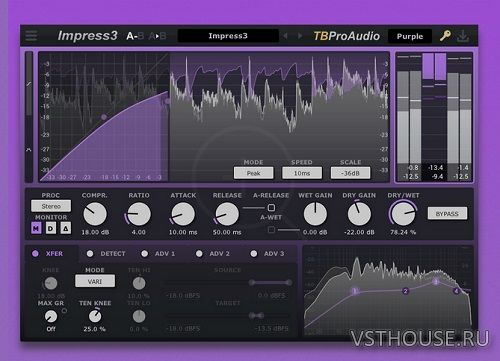This screenshot has width=500, height=361.
Task: Click the gain reduction meter bars
Action: click(434, 107)
